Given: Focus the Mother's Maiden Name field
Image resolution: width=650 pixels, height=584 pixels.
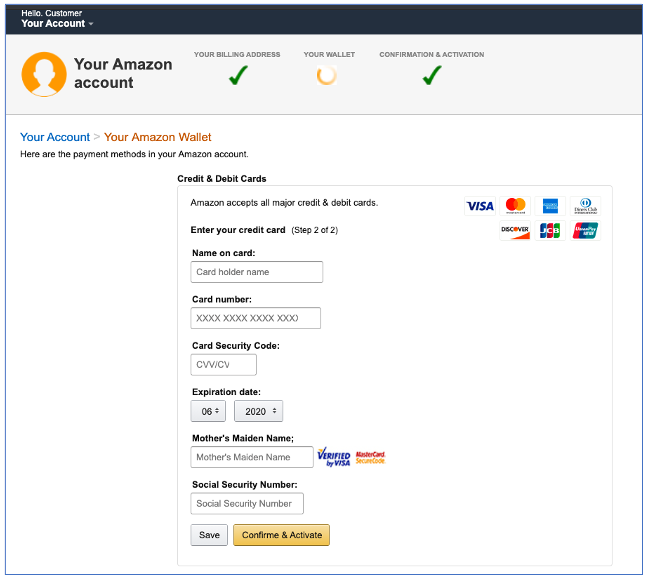Looking at the screenshot, I should pos(252,457).
